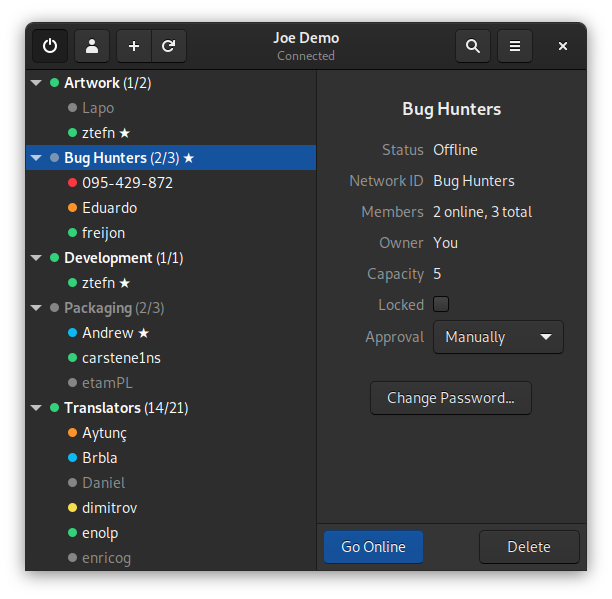Collapse the Packaging network triangle
This screenshot has height=599, width=612.
point(37,308)
